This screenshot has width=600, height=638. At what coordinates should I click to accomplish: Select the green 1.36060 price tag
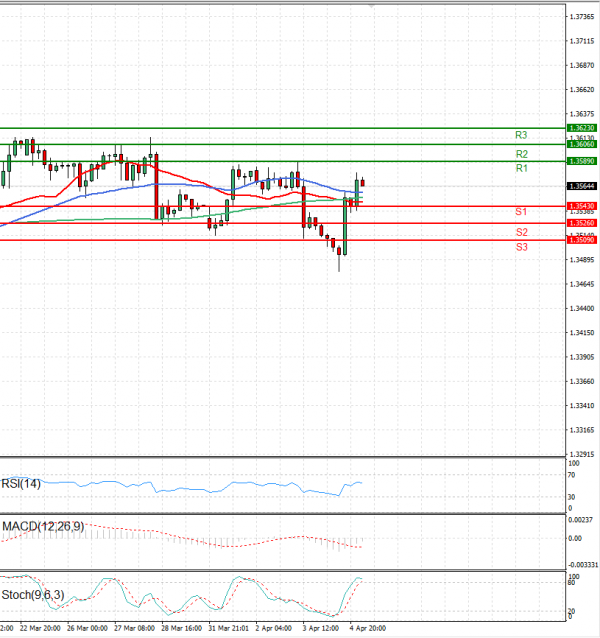tap(582, 144)
